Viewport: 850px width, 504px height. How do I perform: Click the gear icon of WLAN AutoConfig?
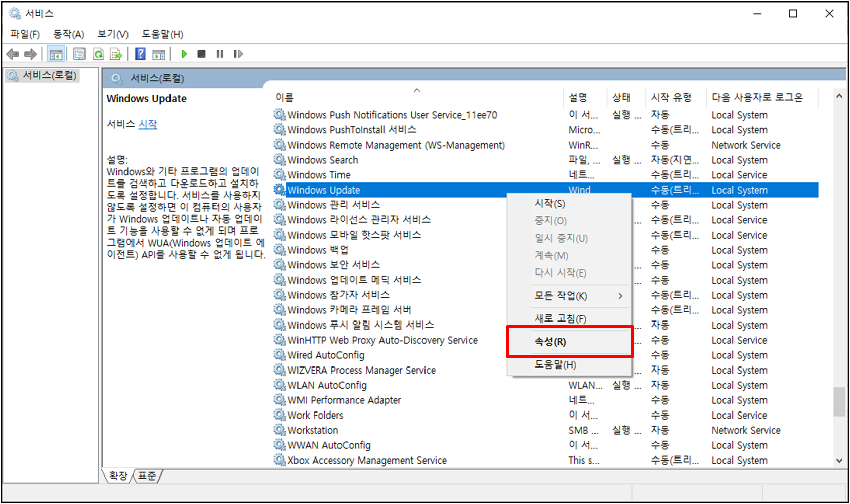pyautogui.click(x=280, y=385)
